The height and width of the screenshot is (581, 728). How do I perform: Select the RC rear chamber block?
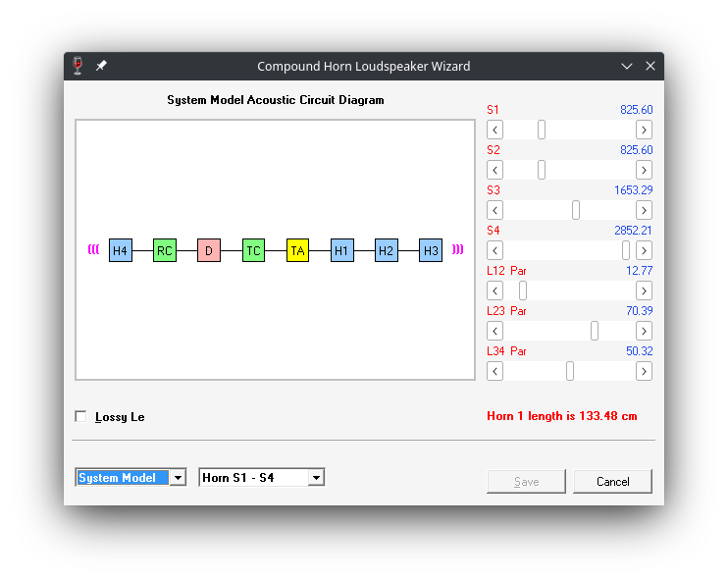coord(165,250)
